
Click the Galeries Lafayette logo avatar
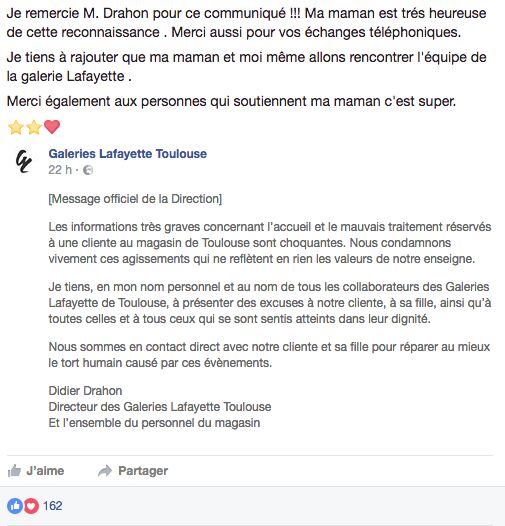(x=23, y=162)
